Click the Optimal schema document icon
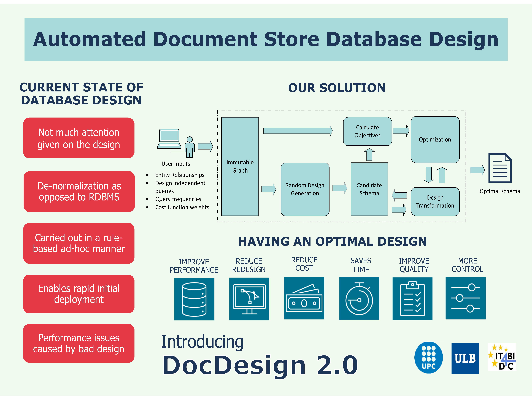 pyautogui.click(x=500, y=168)
